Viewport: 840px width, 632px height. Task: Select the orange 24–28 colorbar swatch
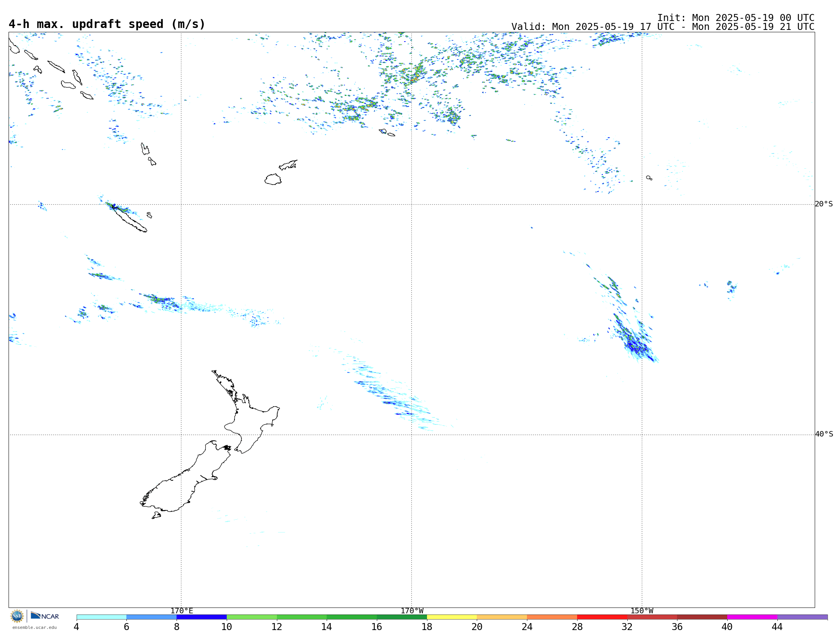coord(552,617)
